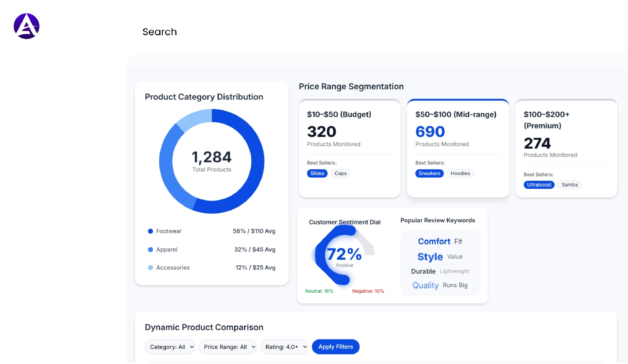Click the Apply Filters button
Screen dimensions: 628x364
pos(336,346)
